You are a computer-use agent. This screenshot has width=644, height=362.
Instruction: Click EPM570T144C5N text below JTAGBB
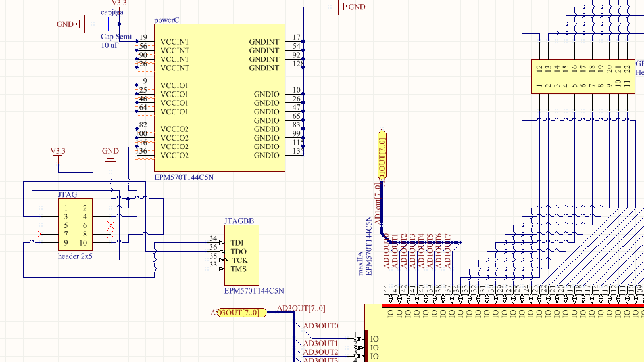click(254, 290)
